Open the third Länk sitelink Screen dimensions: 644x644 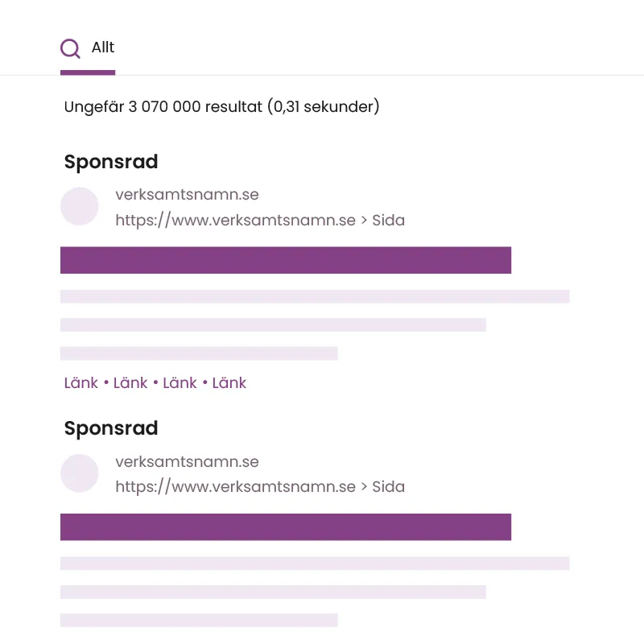click(180, 383)
